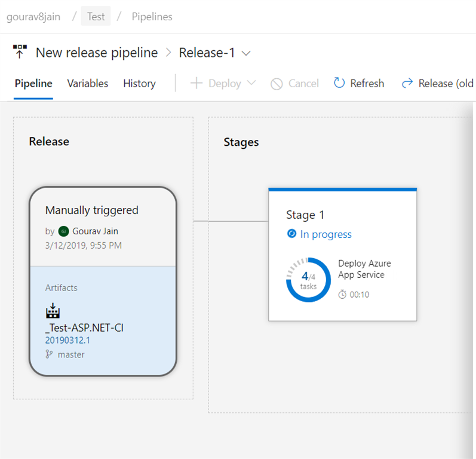Expand the Release-1 dropdown chevron
Viewport: 476px width, 459px height.
pyautogui.click(x=246, y=53)
